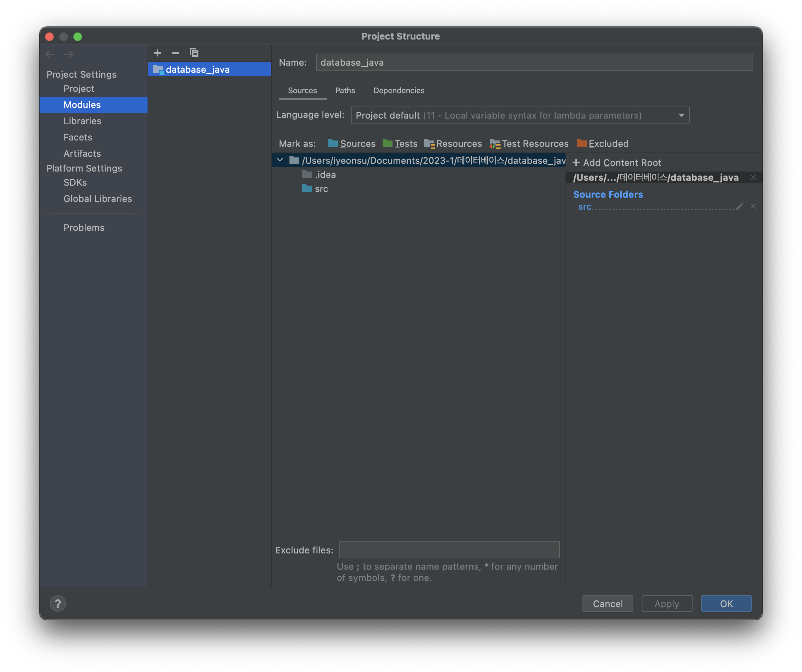
Task: Select the .idea folder in tree
Action: (325, 175)
